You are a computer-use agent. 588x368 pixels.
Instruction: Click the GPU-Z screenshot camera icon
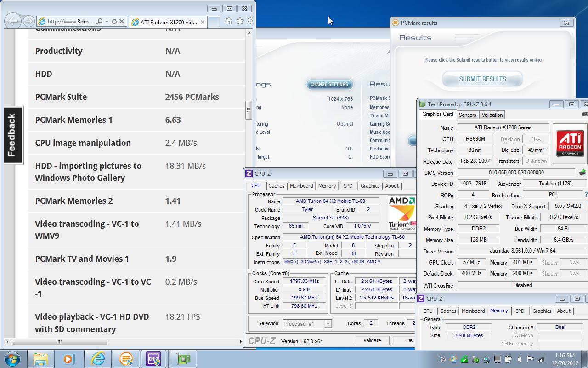[x=585, y=114]
